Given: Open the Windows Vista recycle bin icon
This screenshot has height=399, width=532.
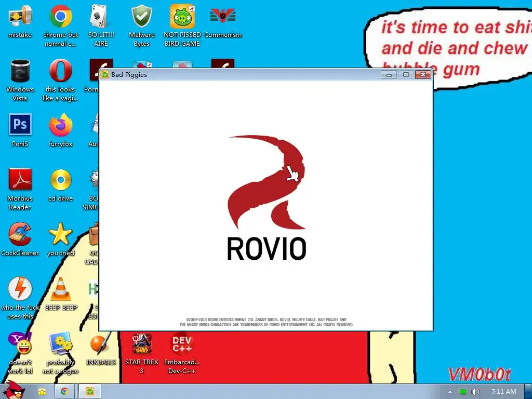Looking at the screenshot, I should pos(20,71).
